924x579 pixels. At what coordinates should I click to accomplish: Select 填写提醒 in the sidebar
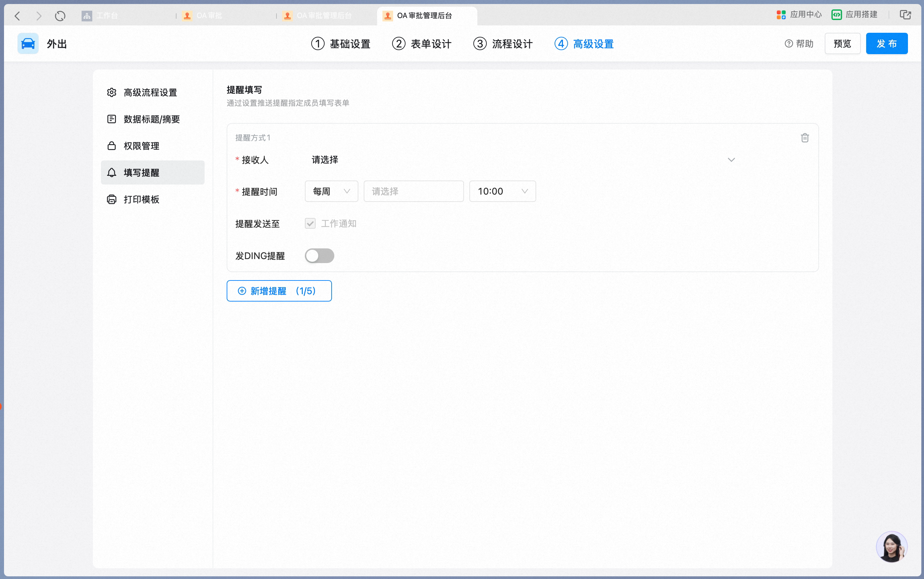[x=153, y=172]
